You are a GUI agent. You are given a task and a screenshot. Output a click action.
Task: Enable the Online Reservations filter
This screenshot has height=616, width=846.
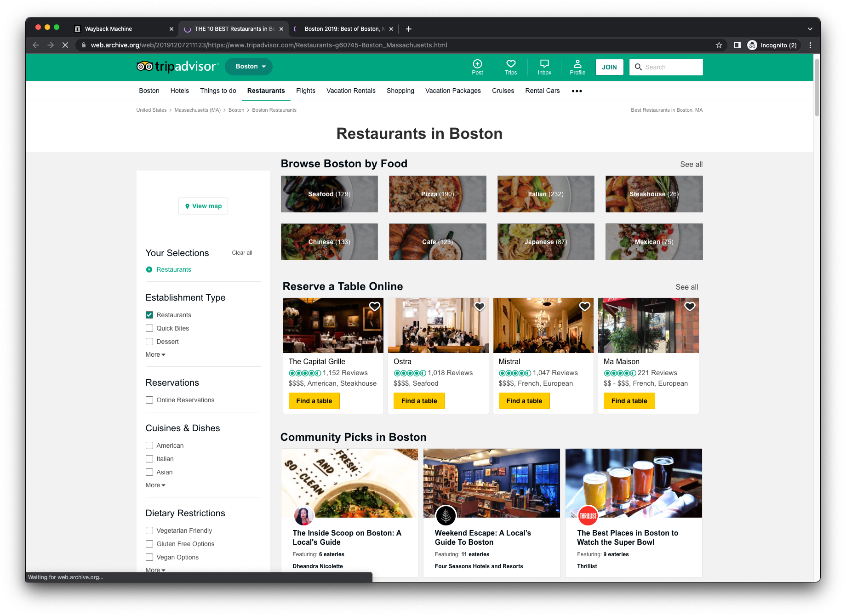click(149, 400)
